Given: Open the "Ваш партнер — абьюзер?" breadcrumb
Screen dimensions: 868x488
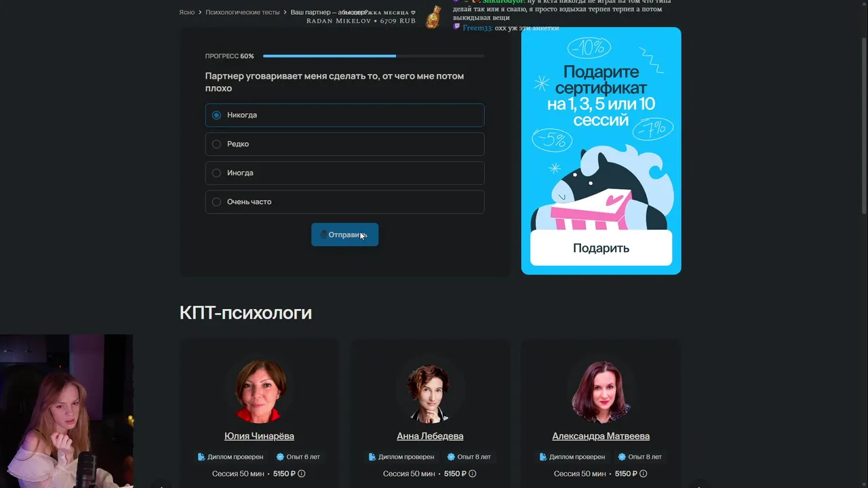Looking at the screenshot, I should click(330, 12).
